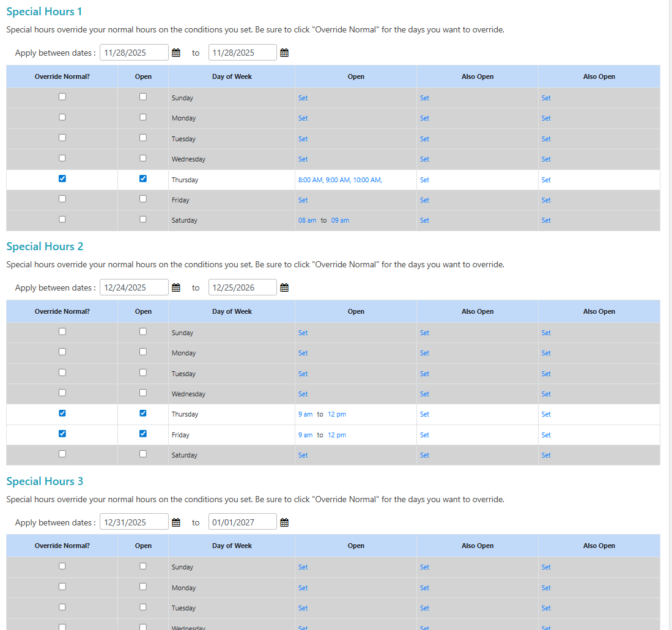Set first Also Open hours for Thursday in Special Hours 2

425,414
